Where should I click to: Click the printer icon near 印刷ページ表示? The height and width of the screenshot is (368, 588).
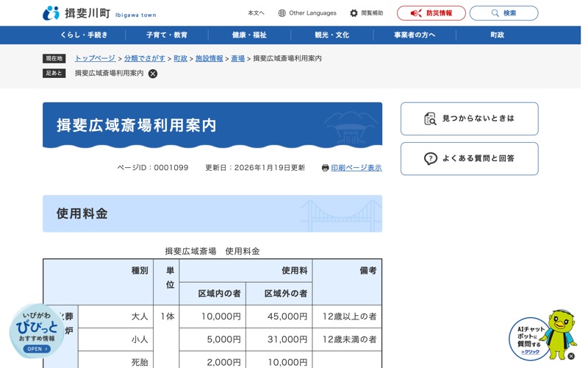325,168
